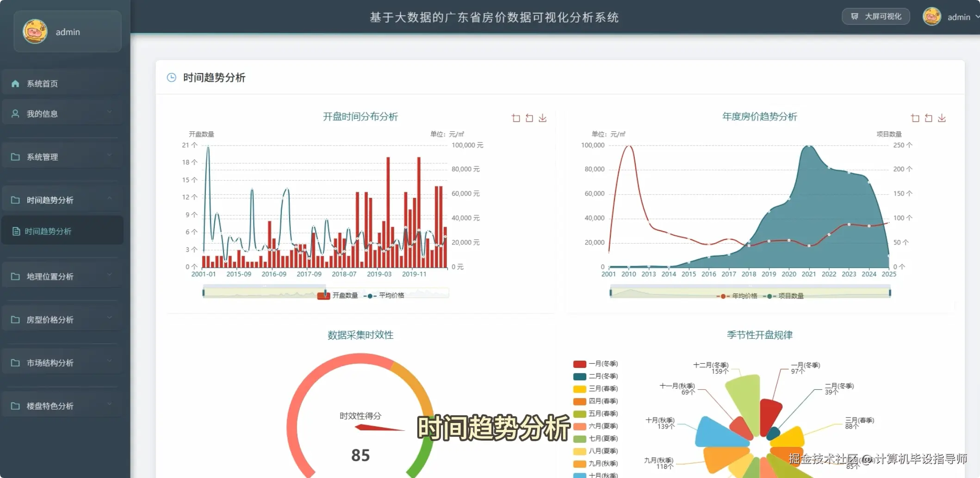Click the sidebar admin avatar
Screen dimensions: 980x478
pyautogui.click(x=35, y=31)
